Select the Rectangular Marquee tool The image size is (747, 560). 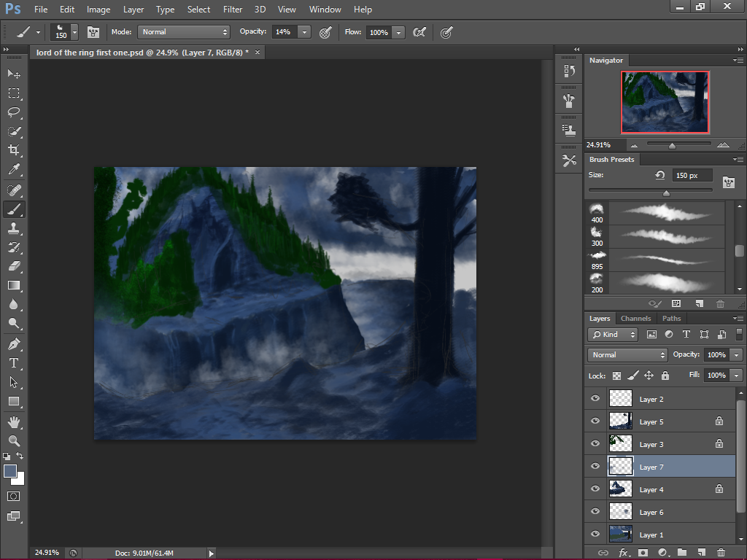[14, 93]
